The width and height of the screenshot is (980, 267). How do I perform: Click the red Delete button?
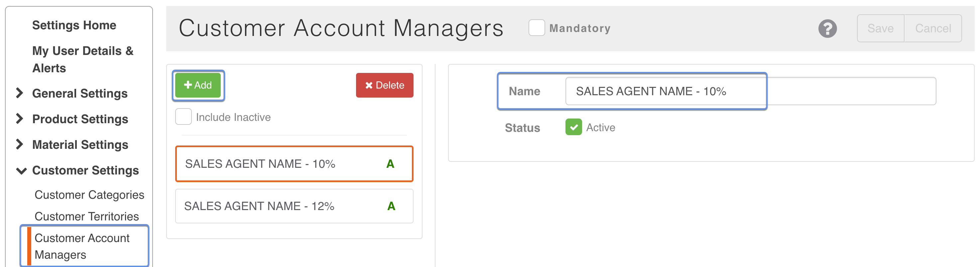[384, 85]
